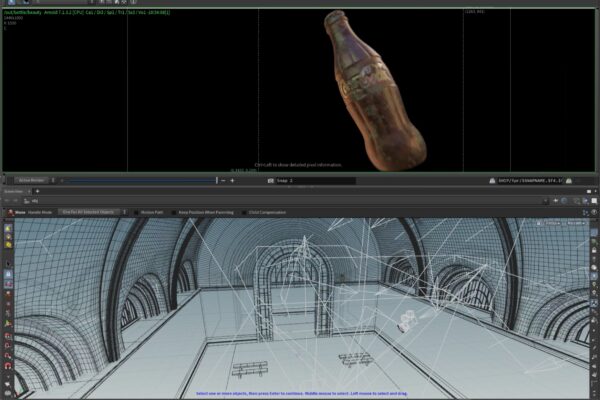Open the Handle Mode dropdown
The image size is (600, 400).
[40, 212]
